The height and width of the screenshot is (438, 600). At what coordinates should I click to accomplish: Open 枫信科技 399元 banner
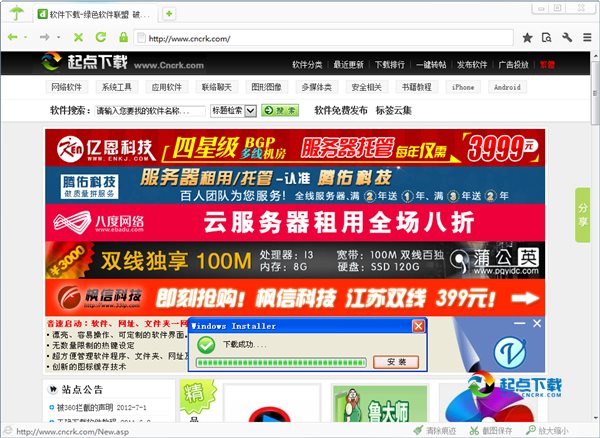point(295,298)
